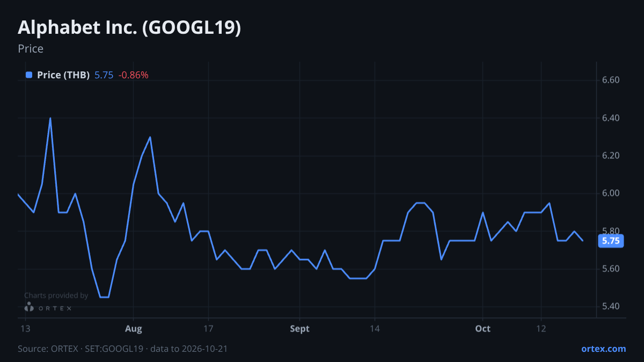Click the Sept x-axis label
The image size is (644, 362).
point(299,329)
